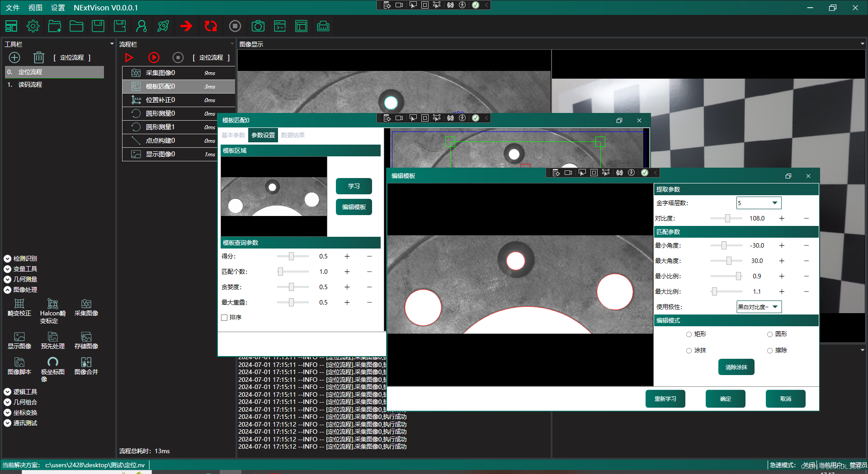The height and width of the screenshot is (474, 868).
Task: Click the 编辑模板 button
Action: point(354,207)
